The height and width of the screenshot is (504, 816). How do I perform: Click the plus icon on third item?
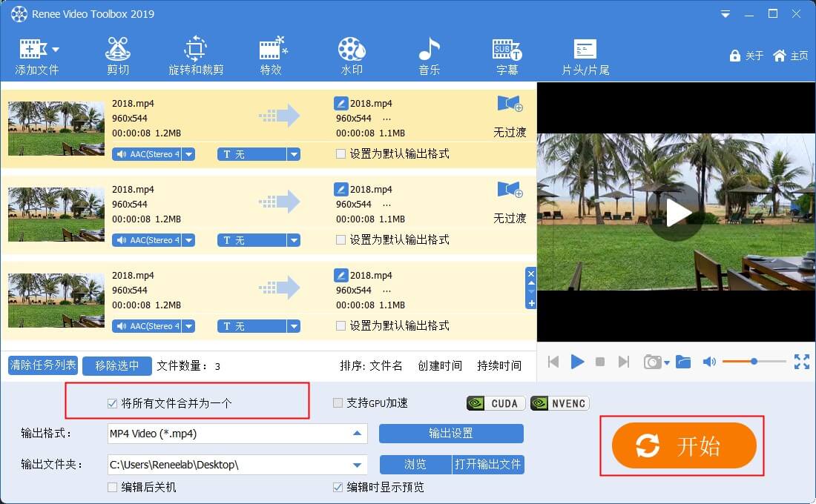[531, 303]
